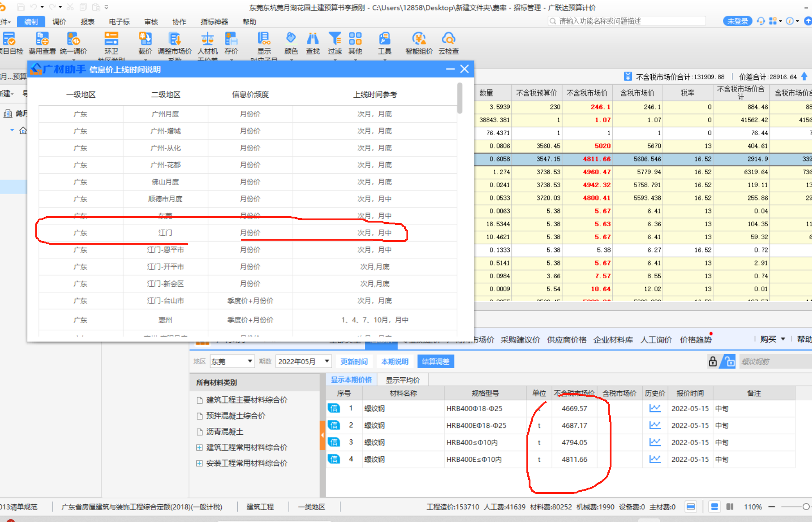Expand 建筑工程常用材料综合价 category

[199, 447]
